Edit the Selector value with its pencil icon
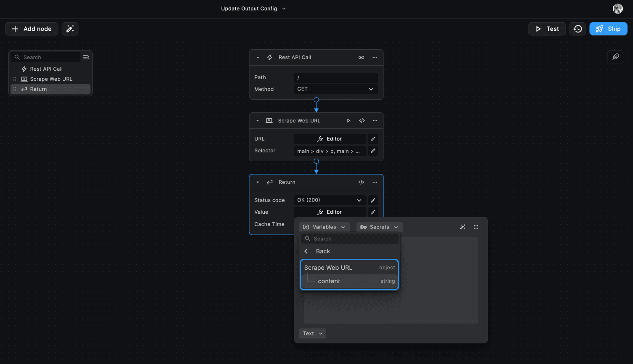The image size is (633, 364). (373, 151)
